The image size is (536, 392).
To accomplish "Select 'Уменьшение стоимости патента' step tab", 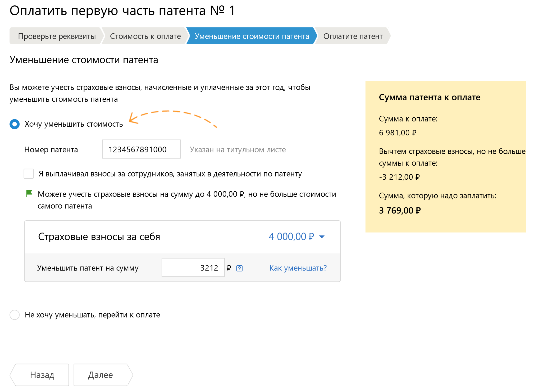I will [x=252, y=36].
